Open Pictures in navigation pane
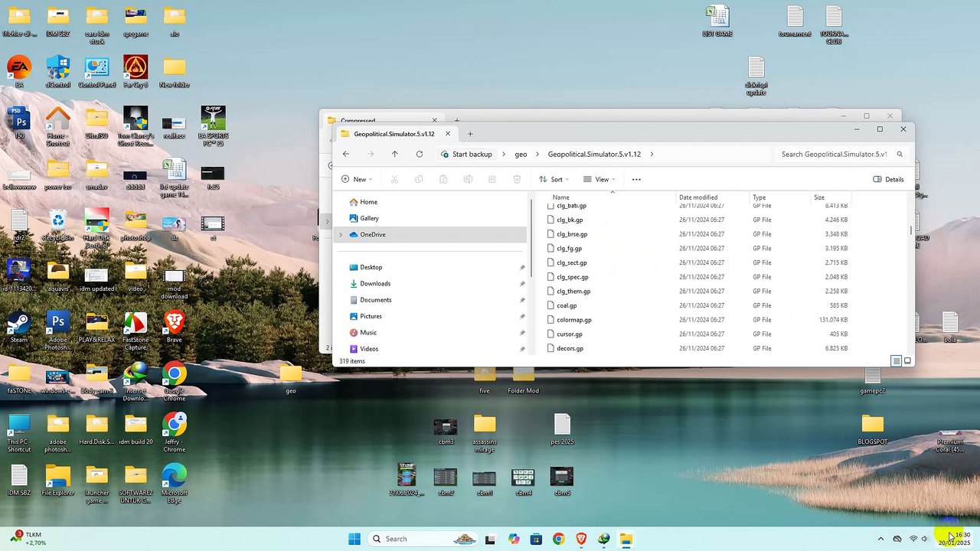Image resolution: width=980 pixels, height=551 pixels. (x=371, y=316)
